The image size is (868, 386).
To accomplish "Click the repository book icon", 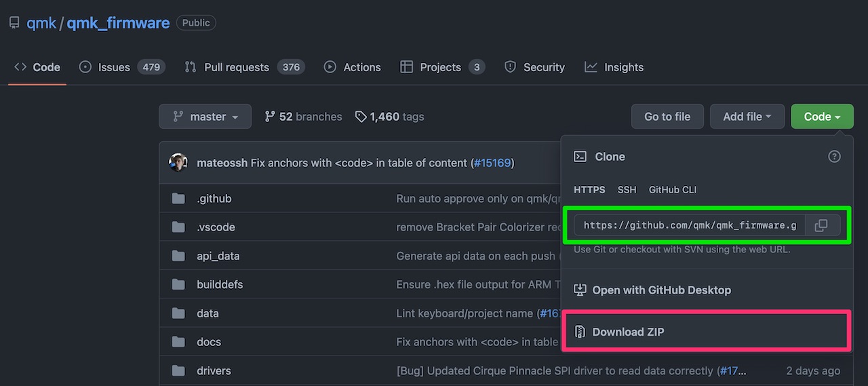I will (x=14, y=23).
